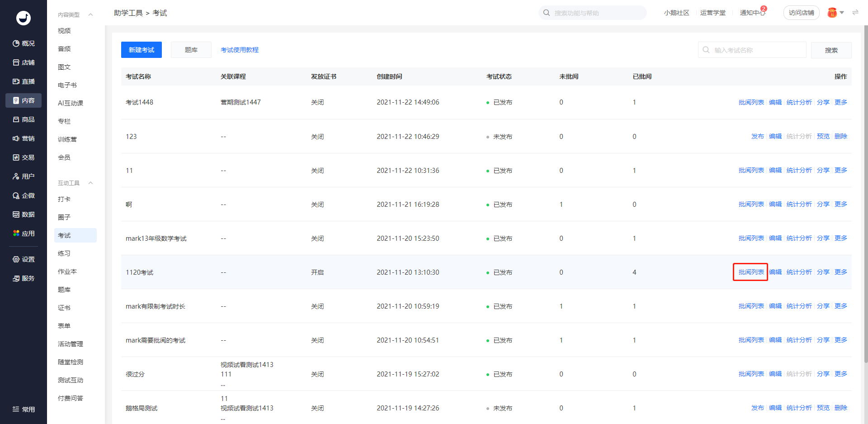This screenshot has width=868, height=424.
Task: Click the 题库 button
Action: pos(191,50)
